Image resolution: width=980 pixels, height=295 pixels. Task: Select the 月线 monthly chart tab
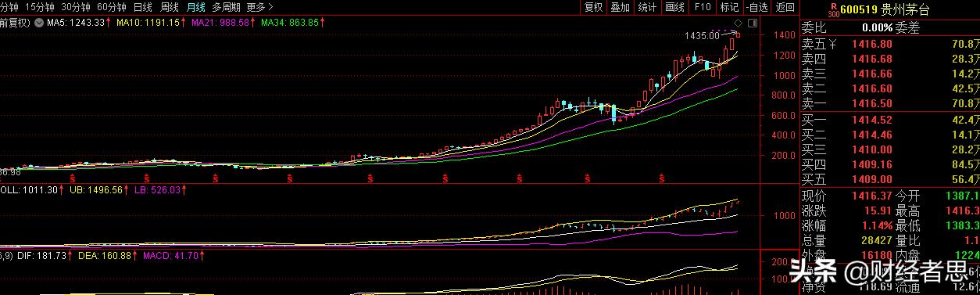pos(196,7)
